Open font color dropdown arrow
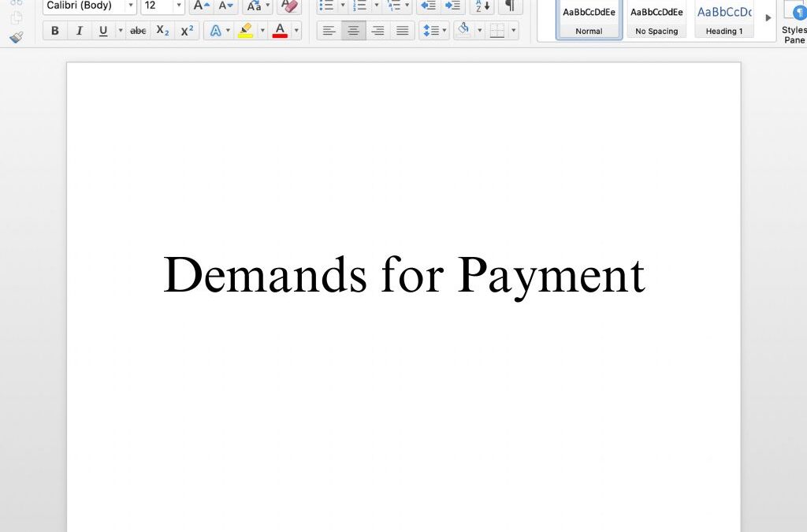807x532 pixels. 296,31
